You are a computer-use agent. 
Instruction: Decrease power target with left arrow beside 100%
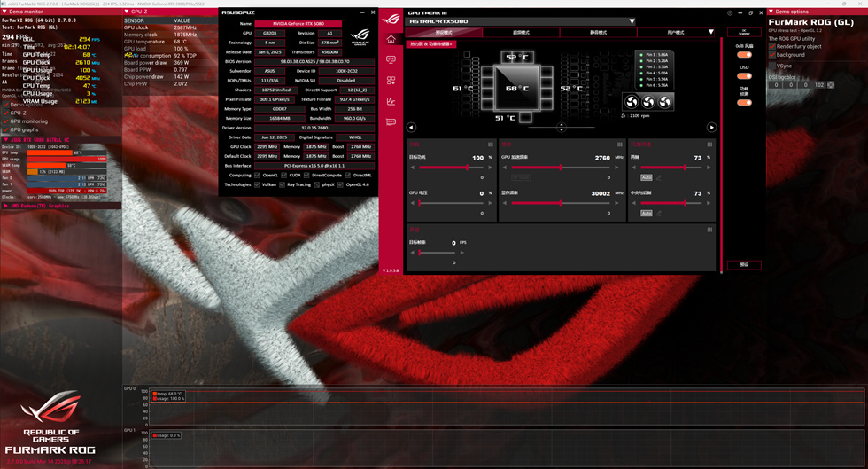413,168
